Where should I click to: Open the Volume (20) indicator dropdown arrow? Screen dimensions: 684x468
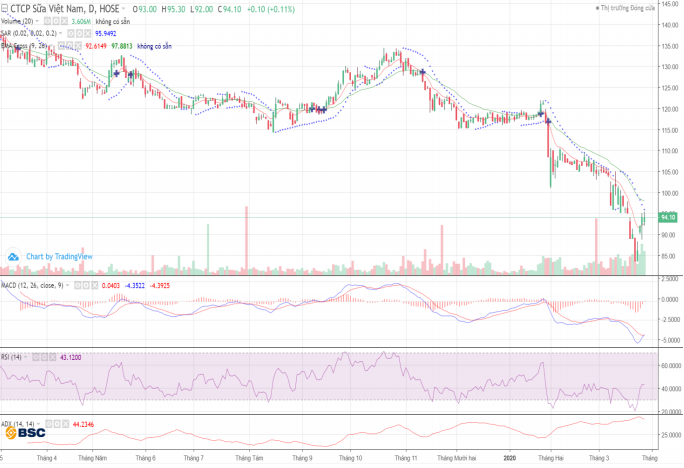pyautogui.click(x=37, y=21)
